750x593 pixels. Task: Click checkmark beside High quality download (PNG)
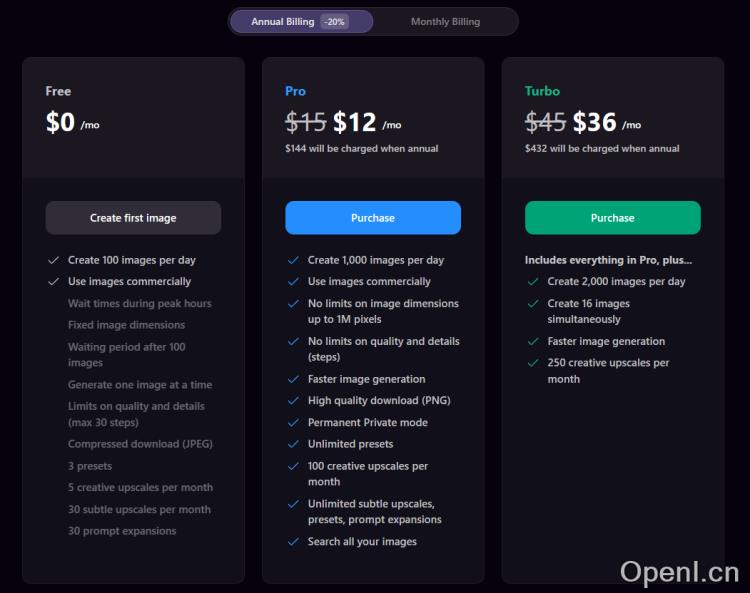point(293,401)
